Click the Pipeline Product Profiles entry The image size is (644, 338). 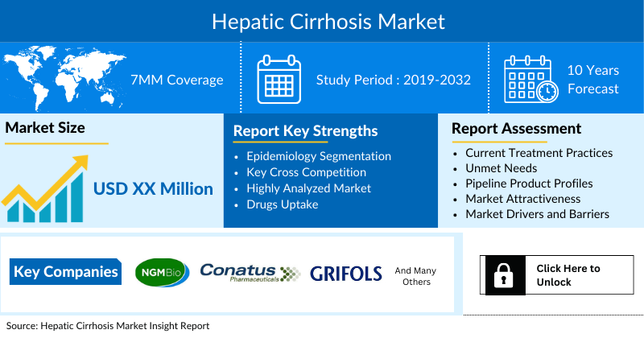pos(529,183)
